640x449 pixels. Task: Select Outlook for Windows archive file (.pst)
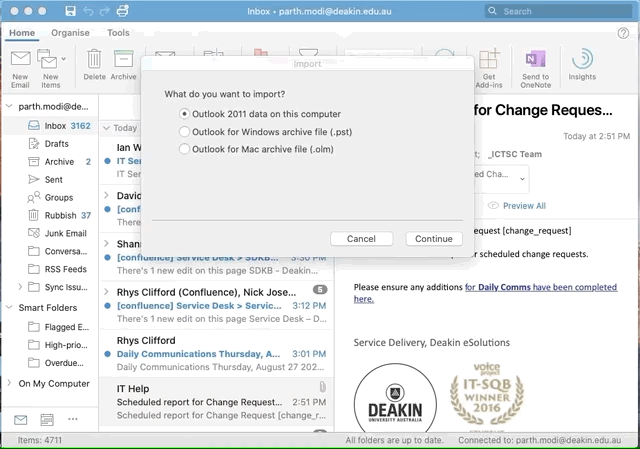(184, 131)
